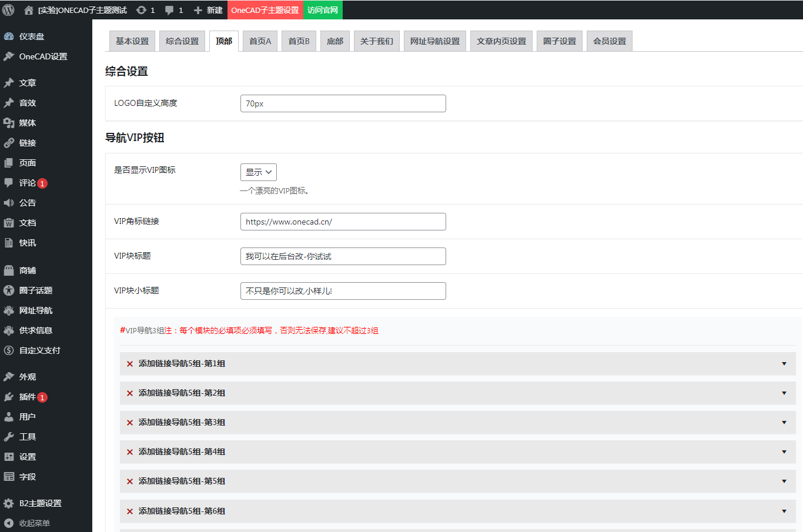Click the 文章 pin icon

point(9,83)
